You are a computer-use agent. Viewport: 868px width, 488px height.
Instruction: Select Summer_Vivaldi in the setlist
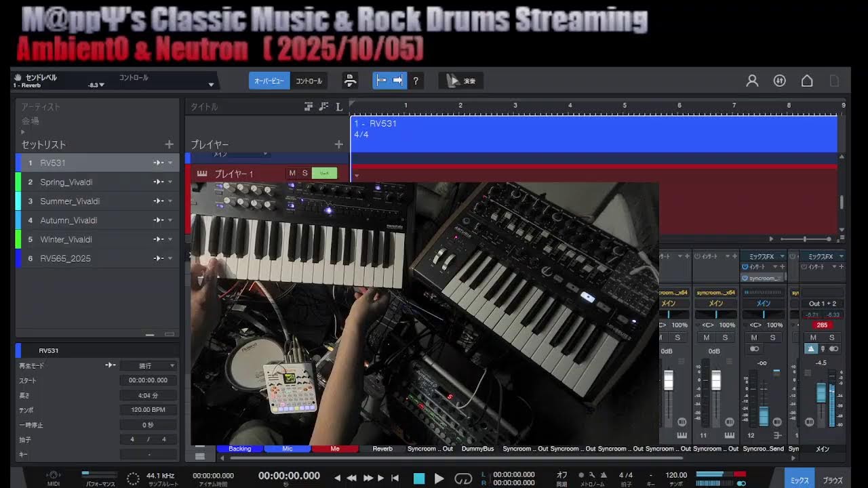tap(98, 201)
